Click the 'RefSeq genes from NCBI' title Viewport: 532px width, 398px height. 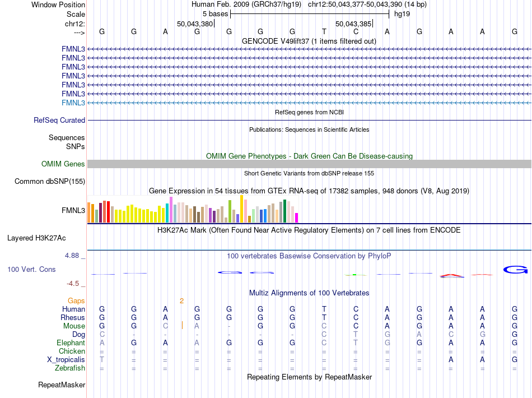point(310,112)
